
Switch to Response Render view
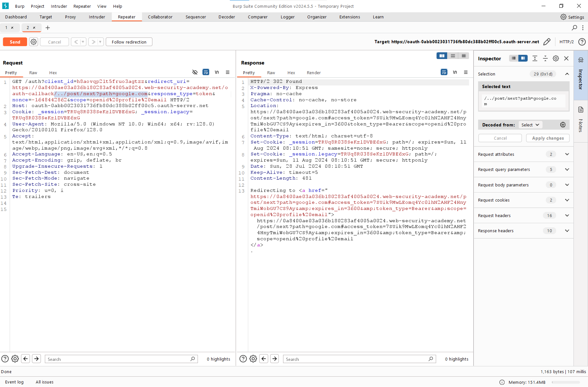click(x=314, y=73)
